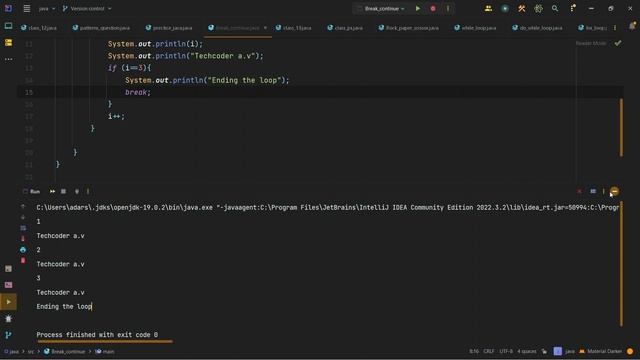Open dropdown arrow on Break_continue.java tab
The width and height of the screenshot is (640, 360).
(x=265, y=28)
